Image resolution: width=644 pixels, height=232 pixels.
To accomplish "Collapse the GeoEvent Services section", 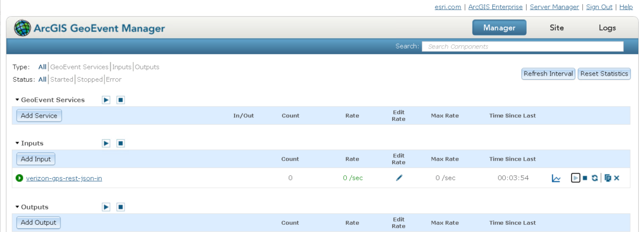I will tap(17, 100).
